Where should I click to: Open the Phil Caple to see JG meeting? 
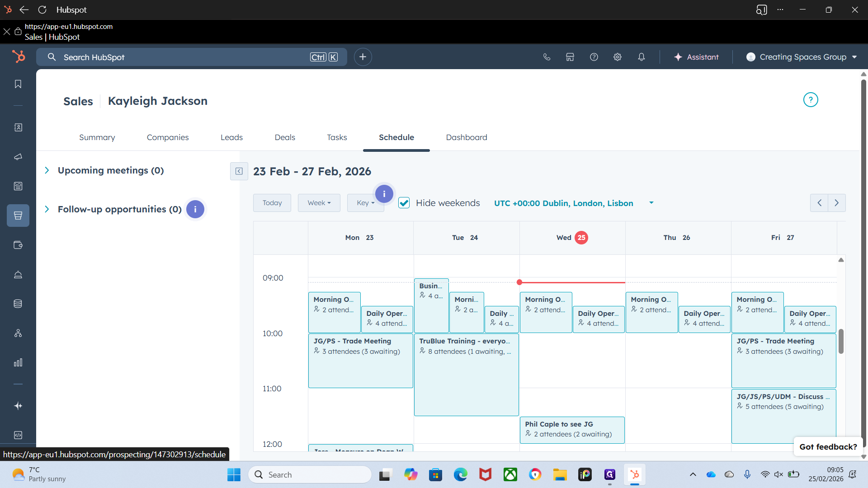pos(572,430)
